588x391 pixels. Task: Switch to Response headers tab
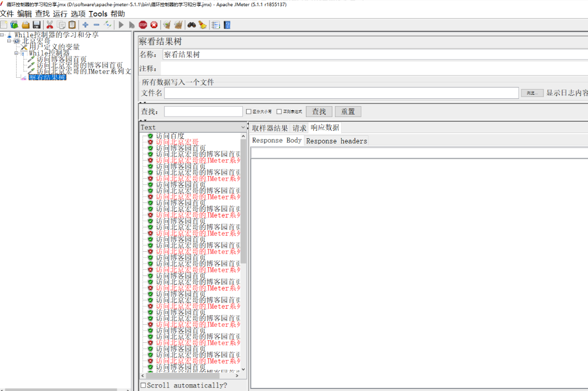pyautogui.click(x=337, y=141)
